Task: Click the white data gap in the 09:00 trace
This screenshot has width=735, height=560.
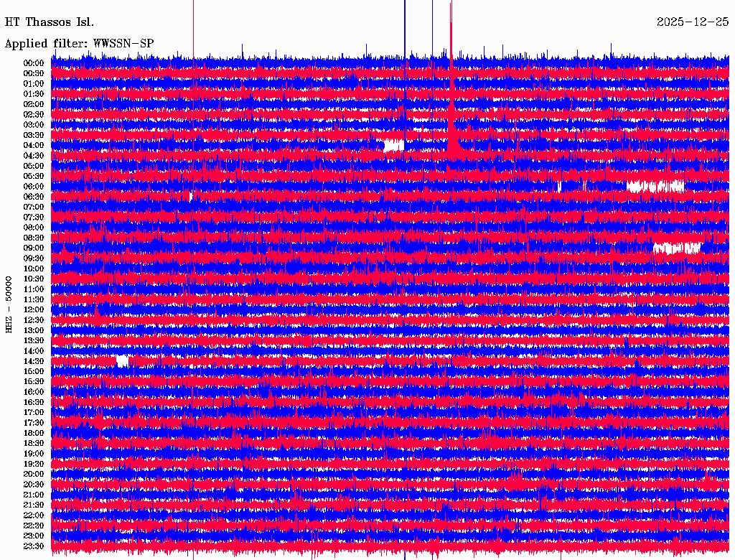Action: (x=676, y=248)
